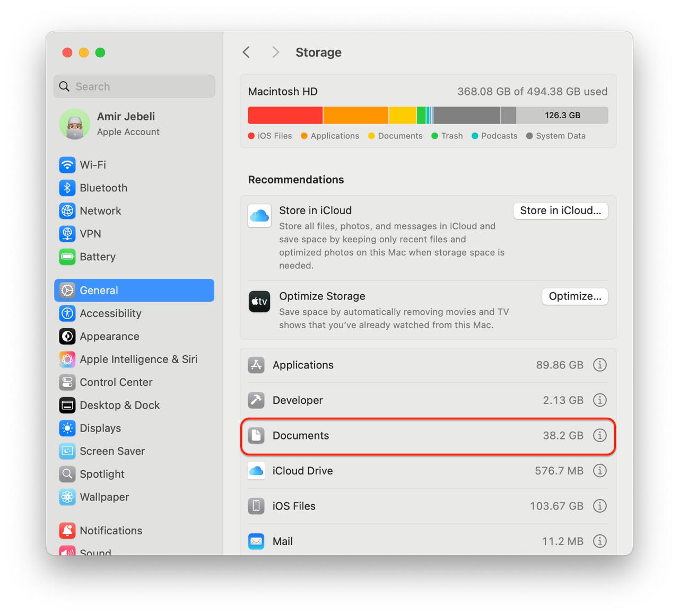The height and width of the screenshot is (616, 679).
Task: Click the iCloud Drive row label
Action: click(x=302, y=471)
